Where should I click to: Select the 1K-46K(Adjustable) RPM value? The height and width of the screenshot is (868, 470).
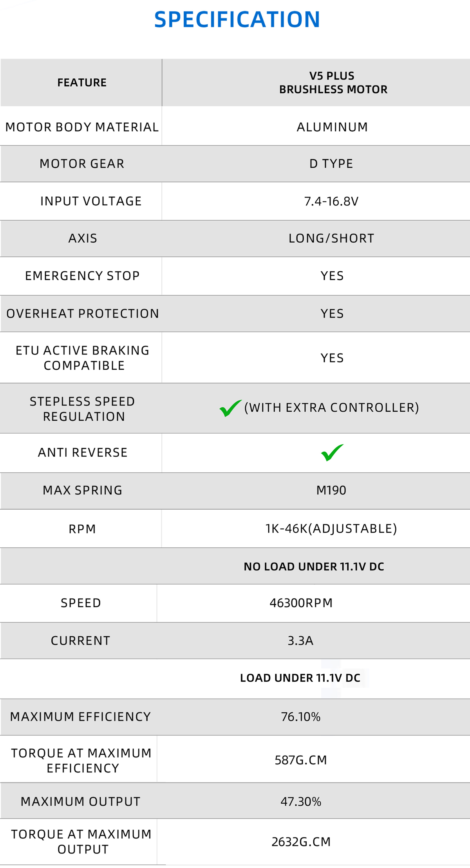tap(331, 528)
